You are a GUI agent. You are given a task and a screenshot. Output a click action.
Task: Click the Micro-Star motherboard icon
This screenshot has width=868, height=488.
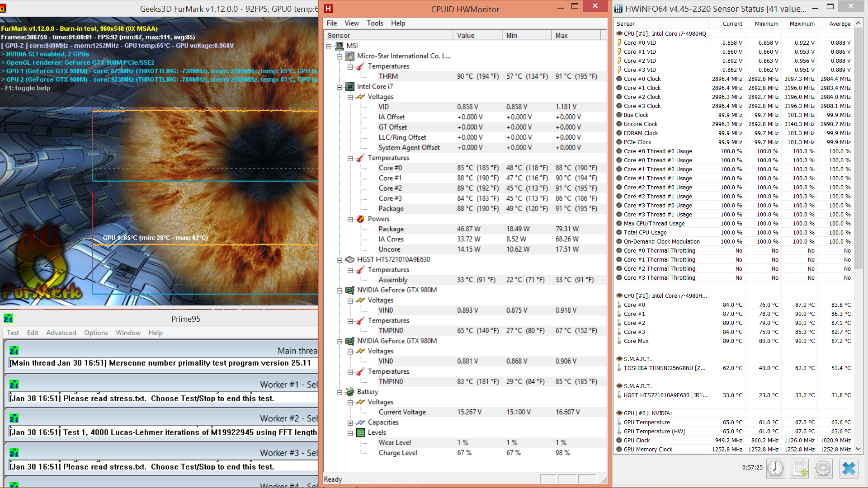[x=350, y=56]
